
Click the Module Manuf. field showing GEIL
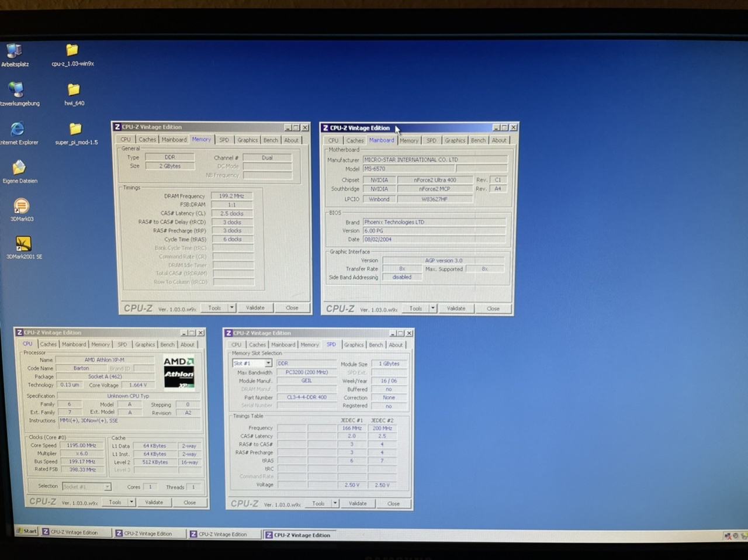point(306,381)
